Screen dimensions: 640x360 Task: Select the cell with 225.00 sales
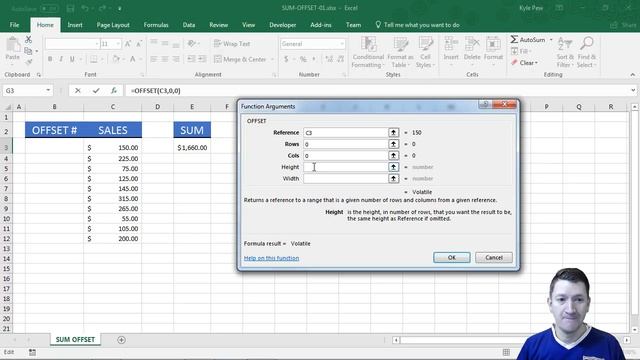click(x=113, y=158)
